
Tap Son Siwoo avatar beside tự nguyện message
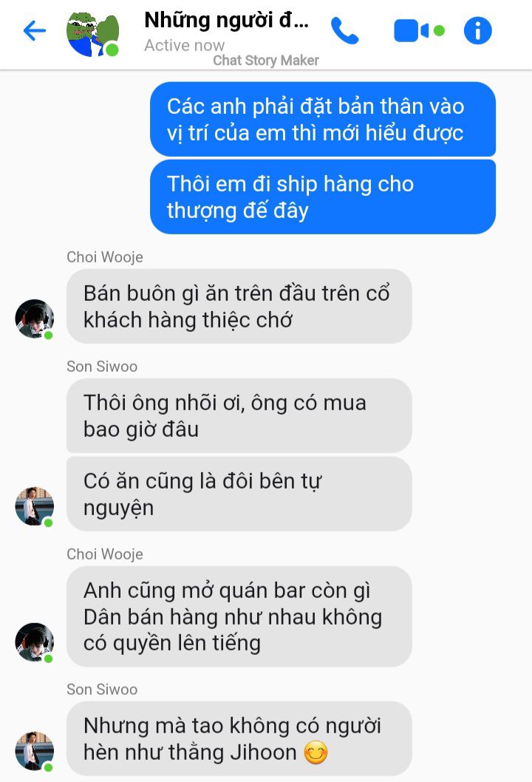[x=35, y=506]
